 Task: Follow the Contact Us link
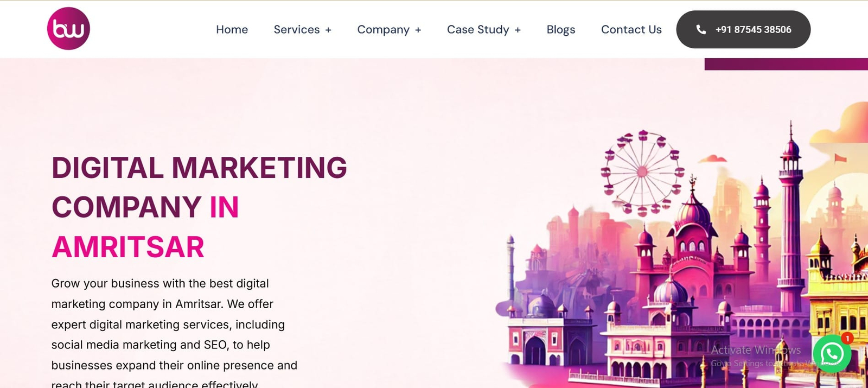point(631,30)
